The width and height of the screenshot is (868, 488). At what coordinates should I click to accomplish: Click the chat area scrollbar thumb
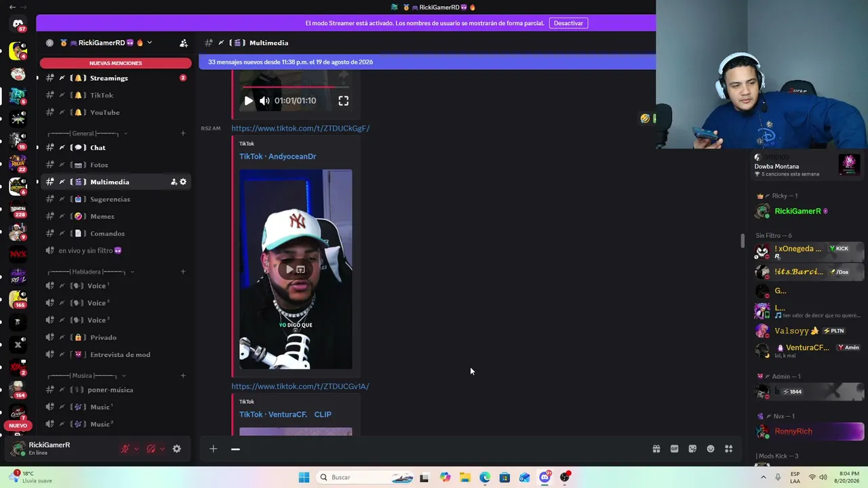743,241
